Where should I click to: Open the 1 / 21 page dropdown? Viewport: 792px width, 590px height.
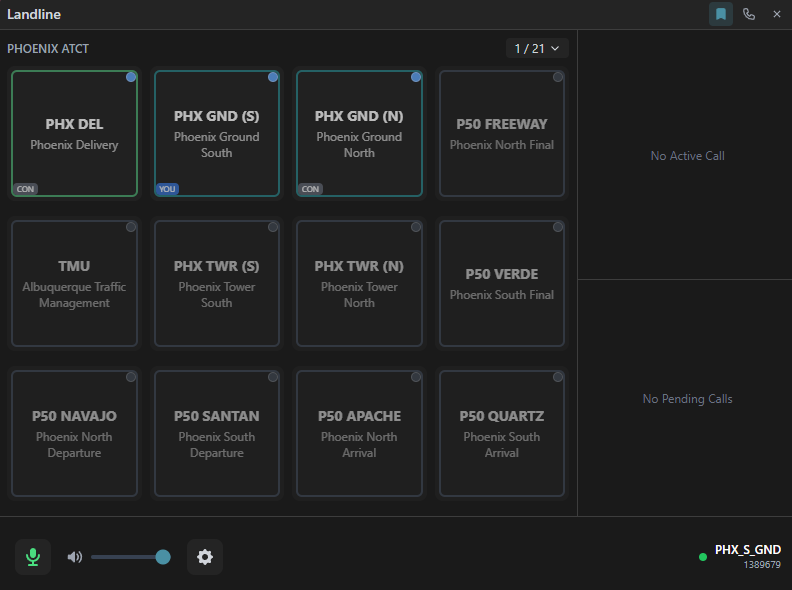coord(537,48)
